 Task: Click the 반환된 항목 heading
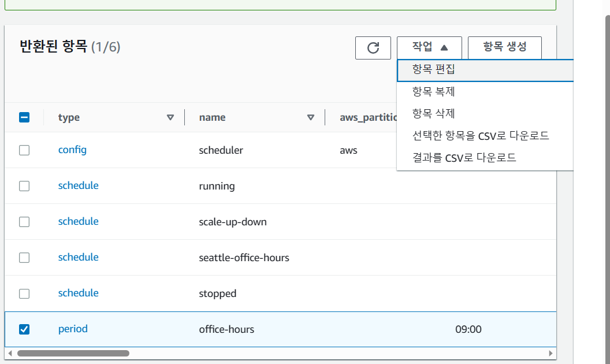tap(54, 47)
